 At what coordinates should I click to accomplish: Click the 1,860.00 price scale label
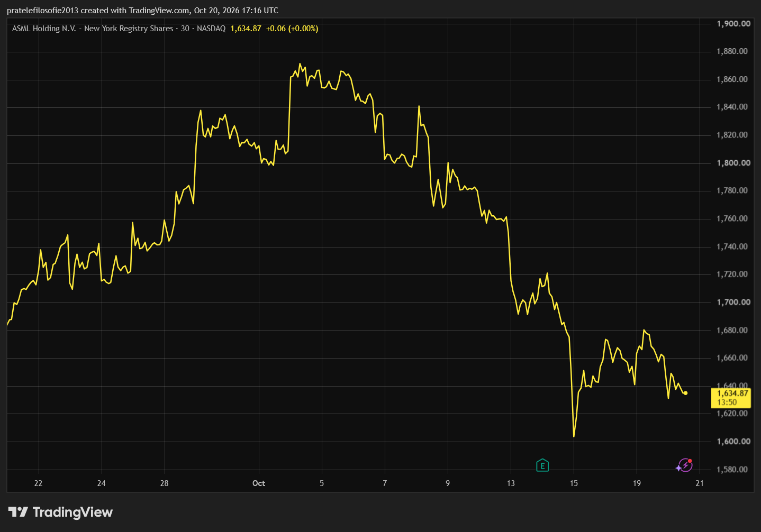point(732,79)
